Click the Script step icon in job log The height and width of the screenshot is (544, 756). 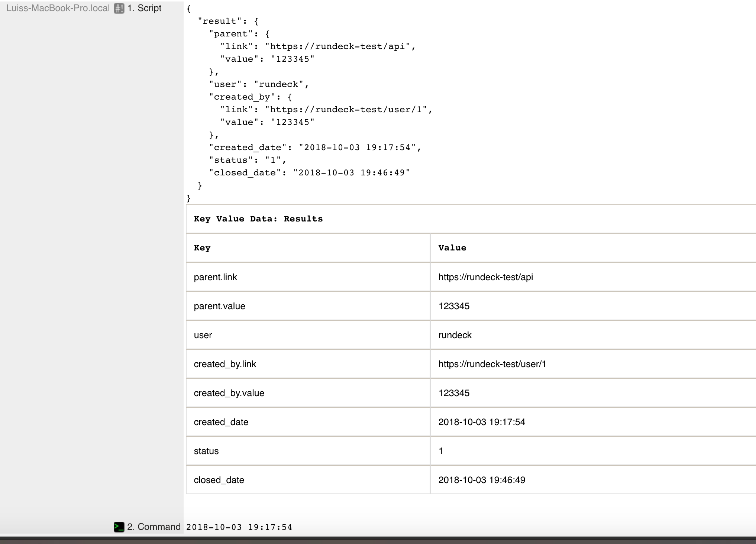click(117, 8)
